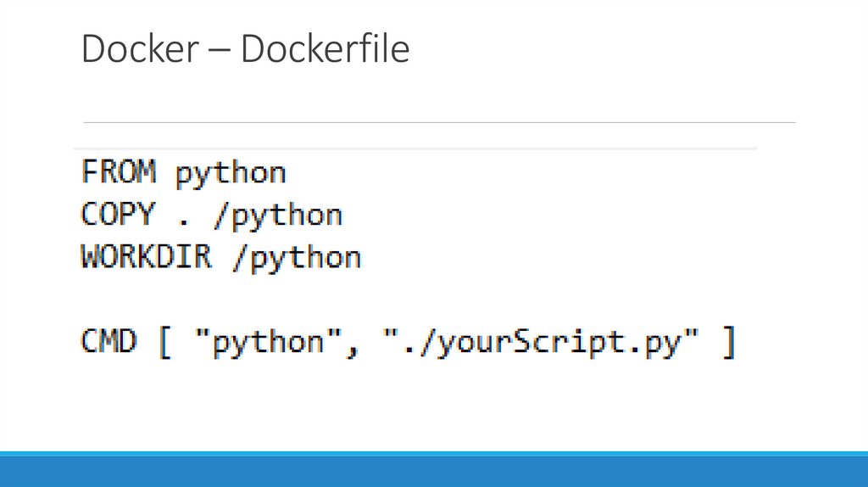
Task: Click the horizontal divider under the title
Action: click(439, 122)
